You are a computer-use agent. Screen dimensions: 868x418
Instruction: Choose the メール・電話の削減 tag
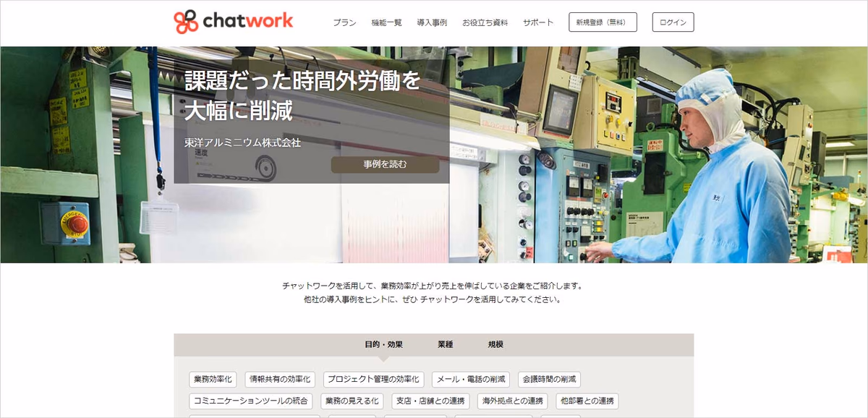pos(471,379)
